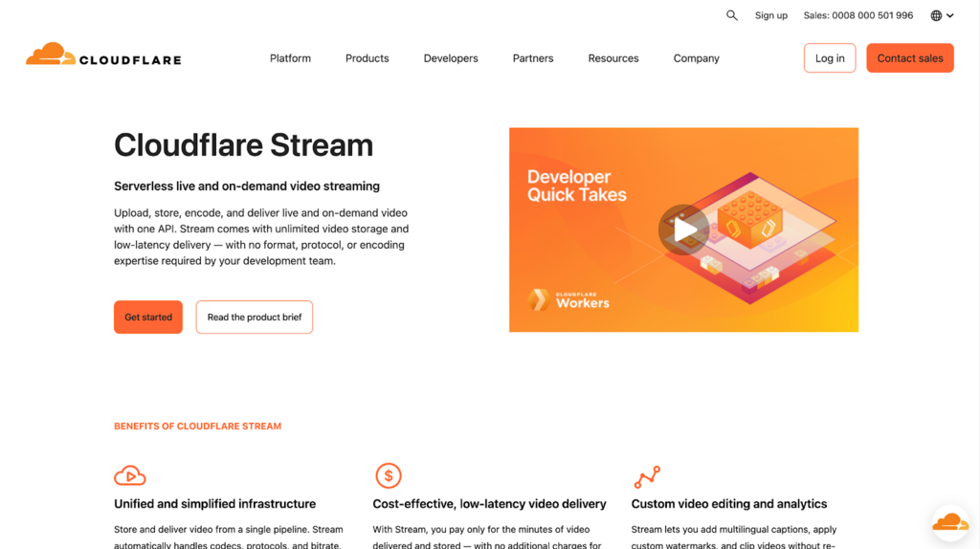Click Serverless live and on-demand video streaming subtitle
Image resolution: width=980 pixels, height=549 pixels.
point(247,187)
